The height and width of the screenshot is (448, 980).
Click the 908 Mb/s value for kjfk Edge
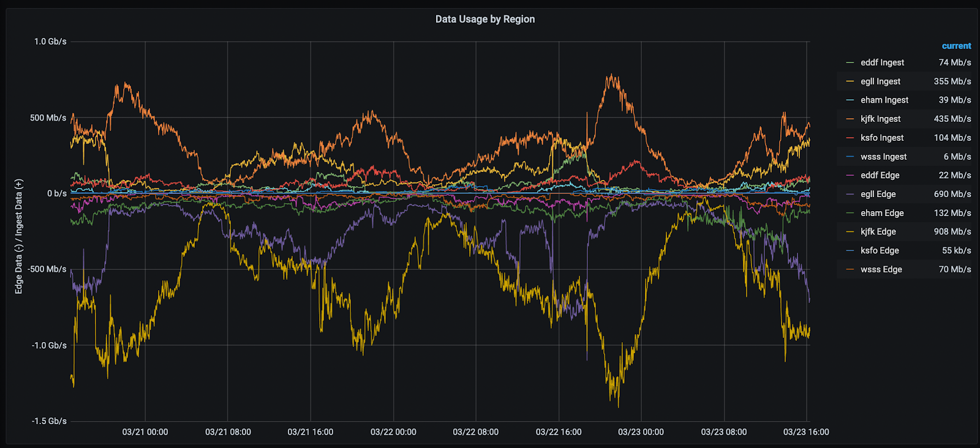pos(952,231)
